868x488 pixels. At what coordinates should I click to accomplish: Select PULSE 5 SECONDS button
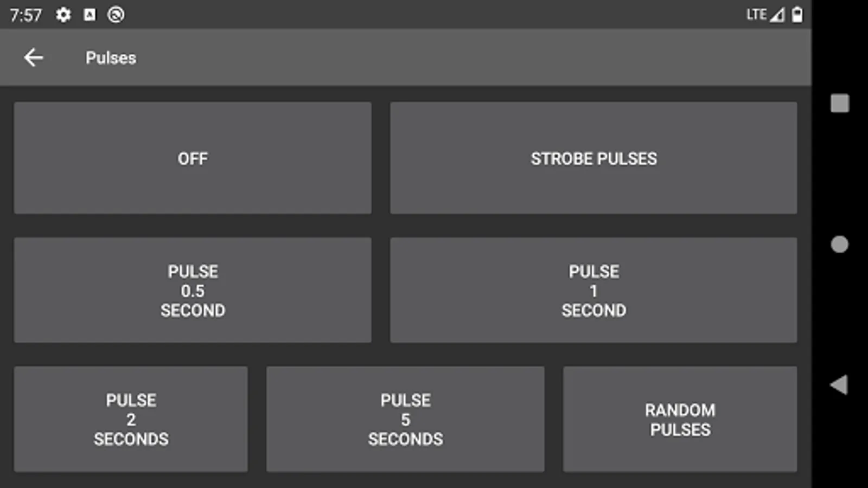pyautogui.click(x=405, y=419)
